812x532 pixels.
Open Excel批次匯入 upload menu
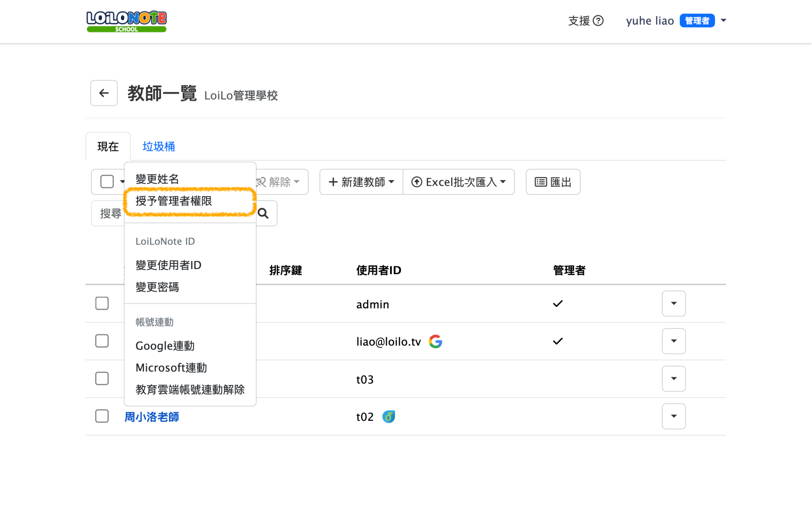click(458, 182)
